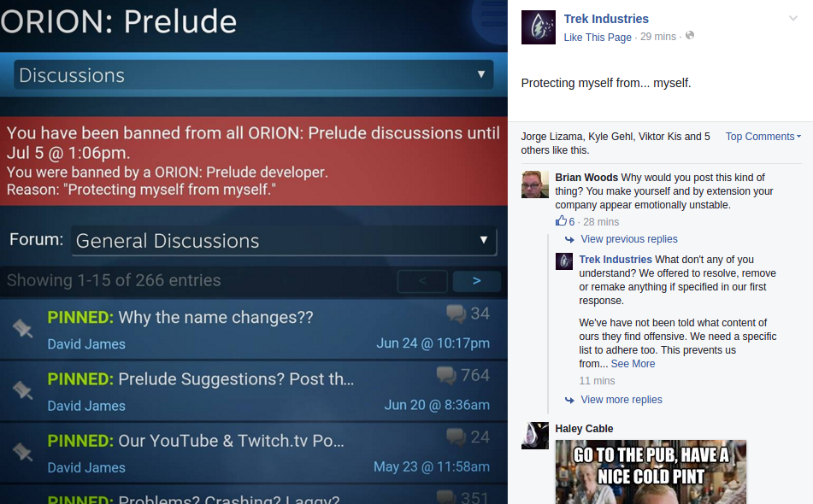Screen dimensions: 813x504
Task: Click the comment bubble icon next to 34
Action: (x=457, y=314)
